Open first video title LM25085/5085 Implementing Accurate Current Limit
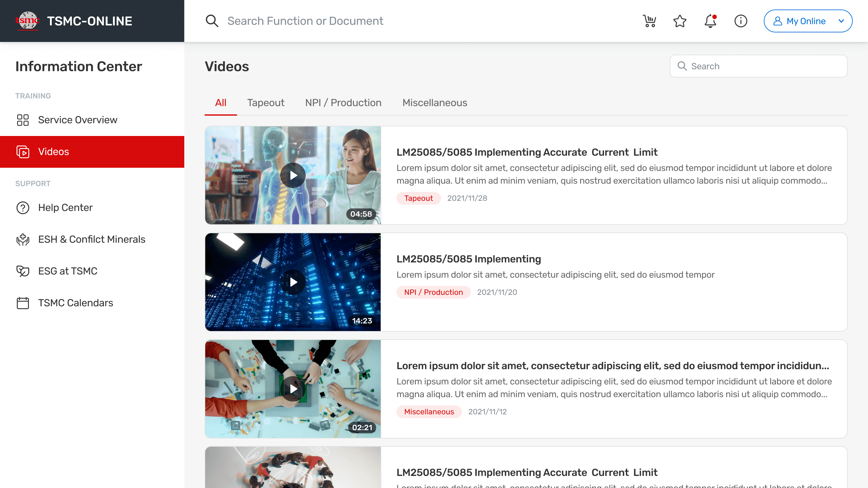The width and height of the screenshot is (868, 488). pyautogui.click(x=527, y=152)
